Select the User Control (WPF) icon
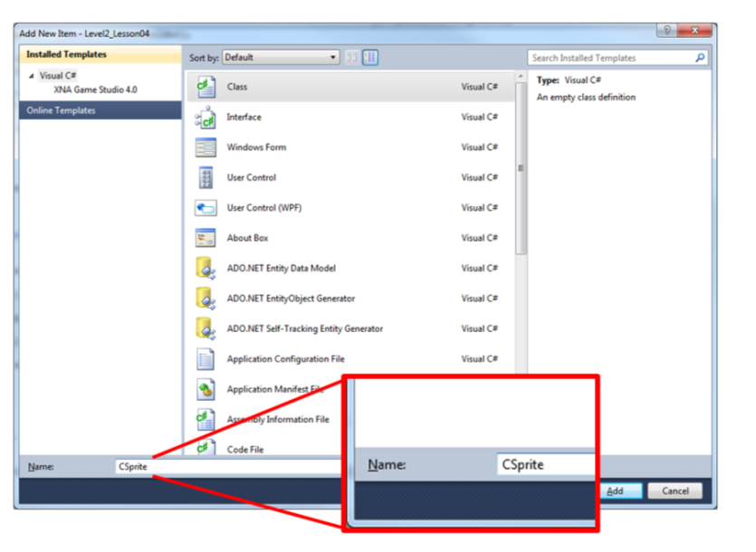This screenshot has height=552, width=756. pyautogui.click(x=206, y=208)
